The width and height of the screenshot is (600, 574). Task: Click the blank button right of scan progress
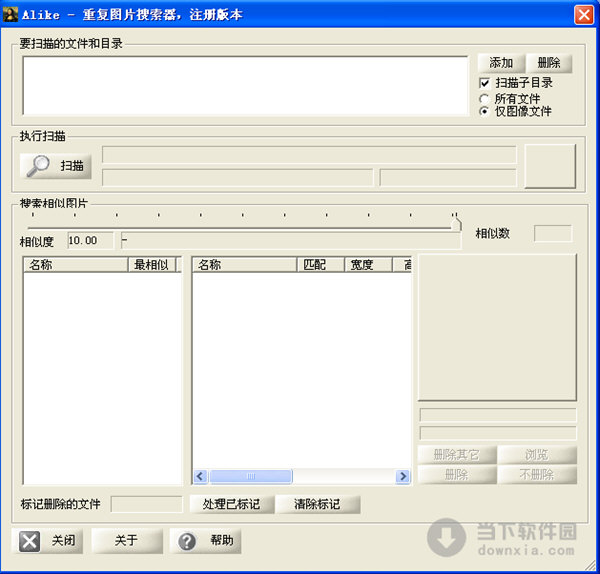click(550, 166)
